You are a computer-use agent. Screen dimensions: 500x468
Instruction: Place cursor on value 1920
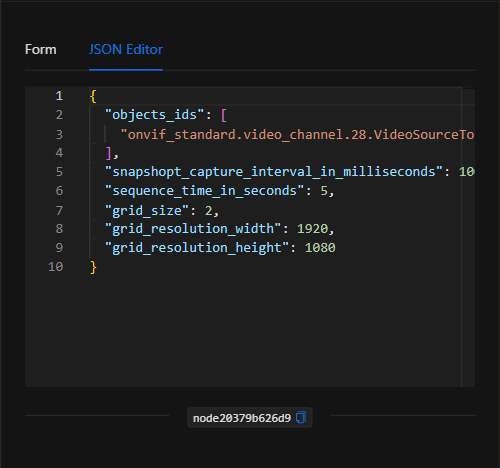tap(312, 229)
